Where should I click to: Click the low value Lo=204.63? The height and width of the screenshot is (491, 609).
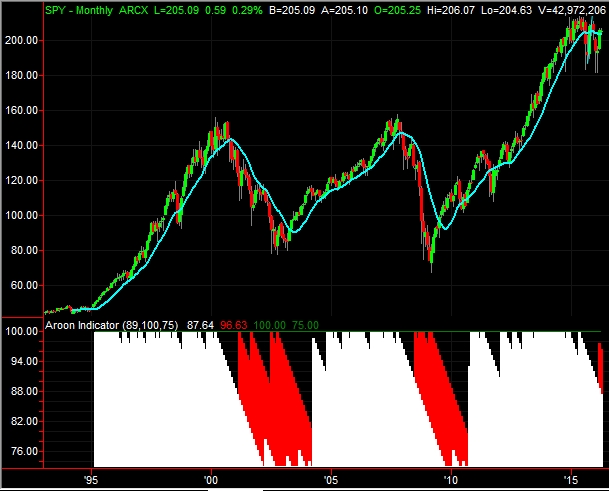(506, 10)
